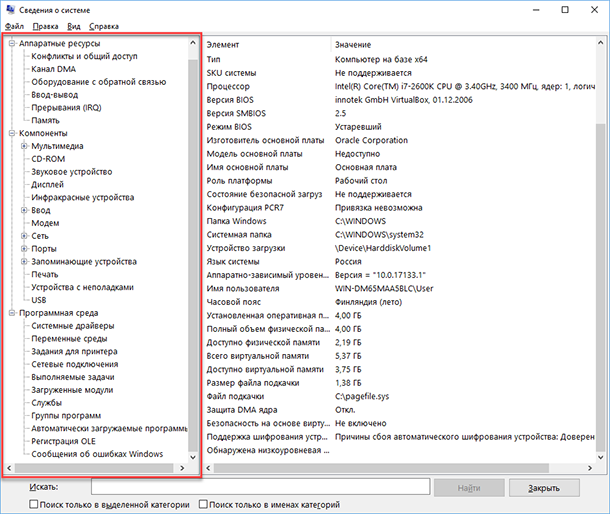Screen dimensions: 610x514
Task: Select Загруженные модули item
Action: click(x=72, y=390)
